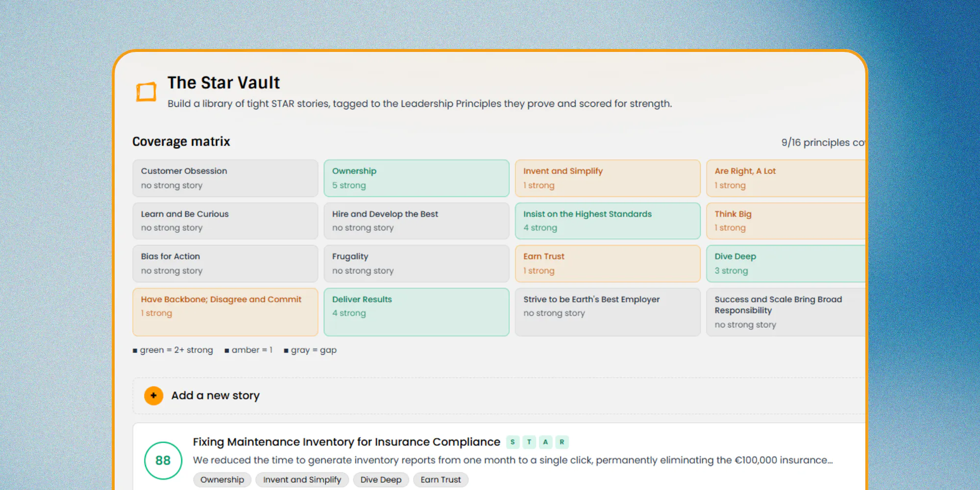Image resolution: width=980 pixels, height=490 pixels.
Task: Open the Learn and Be Curious card
Action: [x=225, y=221]
